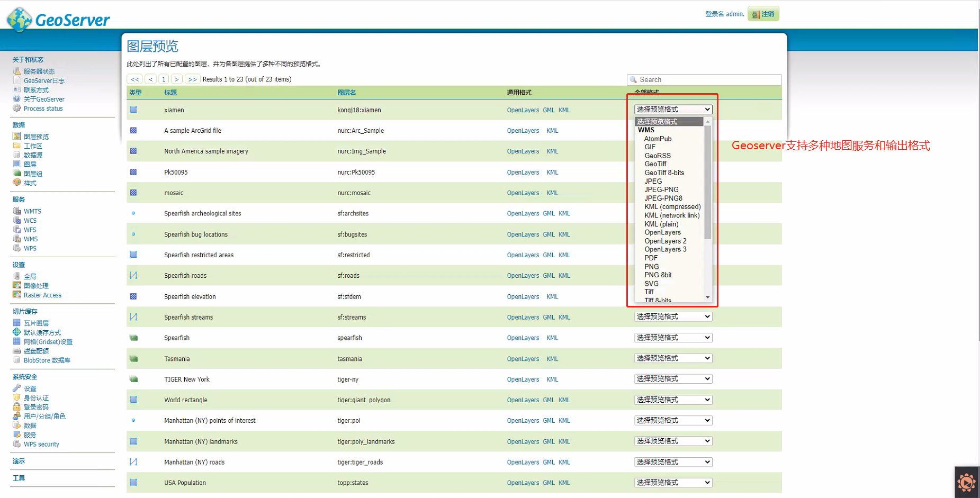The image size is (980, 498).
Task: Click the 图层预览 icon in the sidebar
Action: (17, 136)
